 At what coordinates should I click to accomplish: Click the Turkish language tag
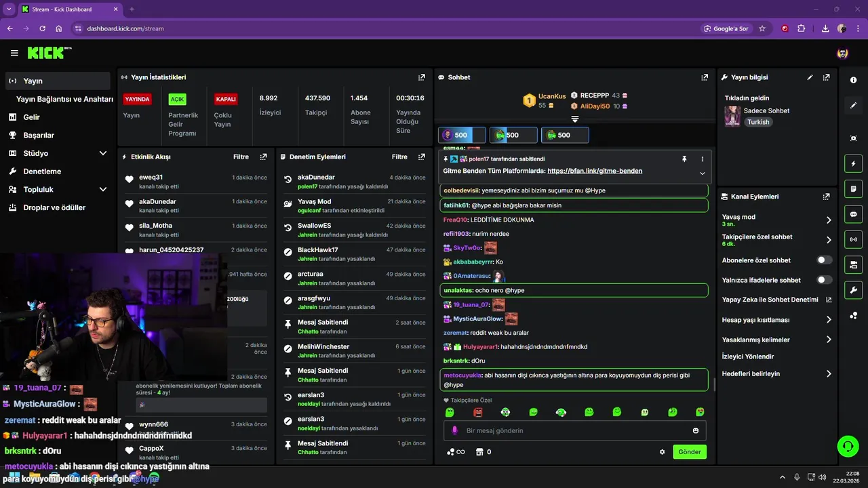click(759, 122)
